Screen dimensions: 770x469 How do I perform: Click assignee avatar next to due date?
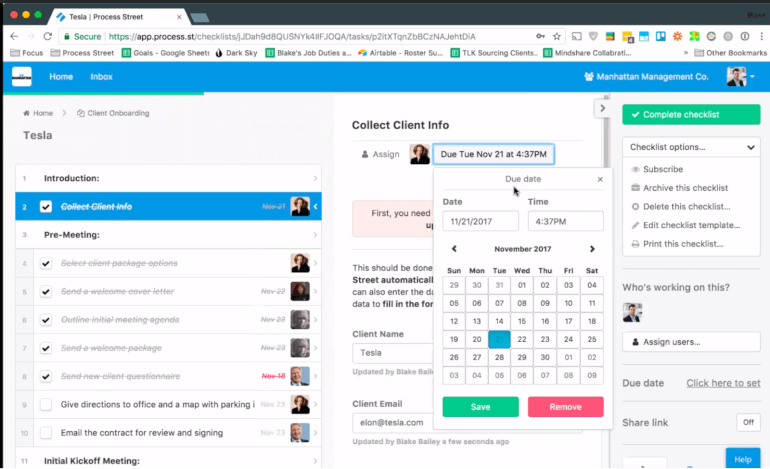coord(420,154)
